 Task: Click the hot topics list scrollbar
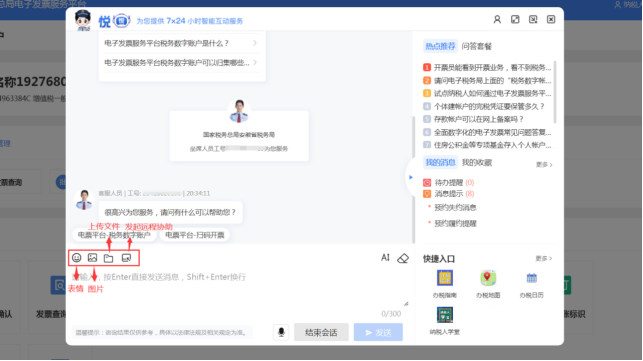tap(555, 92)
